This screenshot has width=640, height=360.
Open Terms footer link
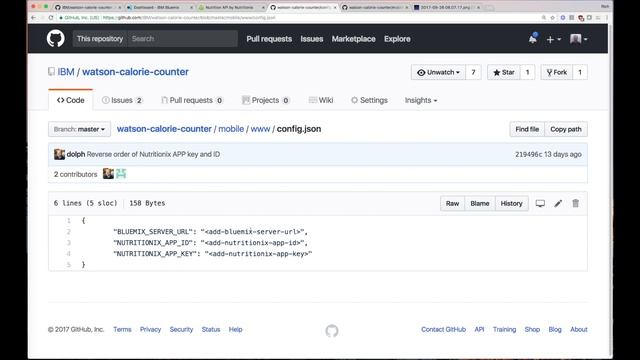point(122,329)
